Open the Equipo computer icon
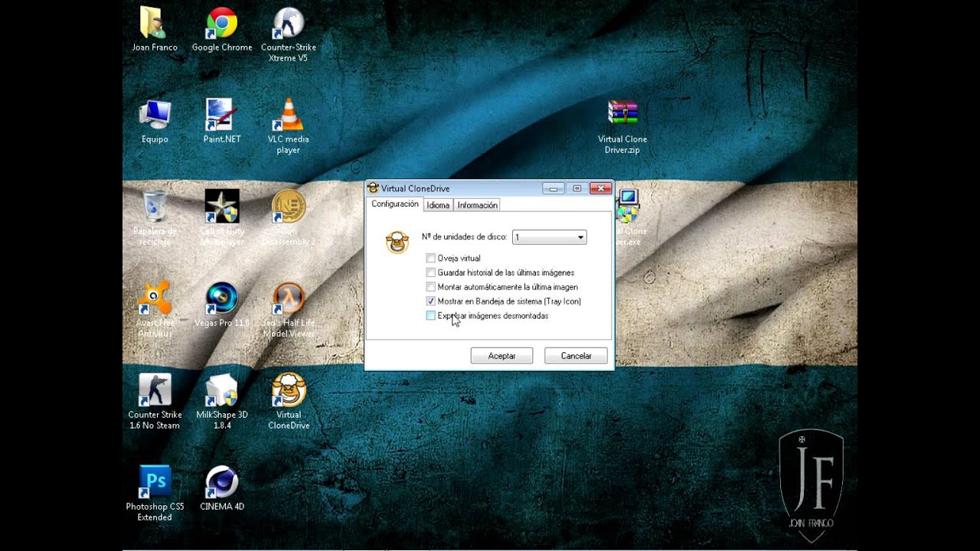 (154, 115)
